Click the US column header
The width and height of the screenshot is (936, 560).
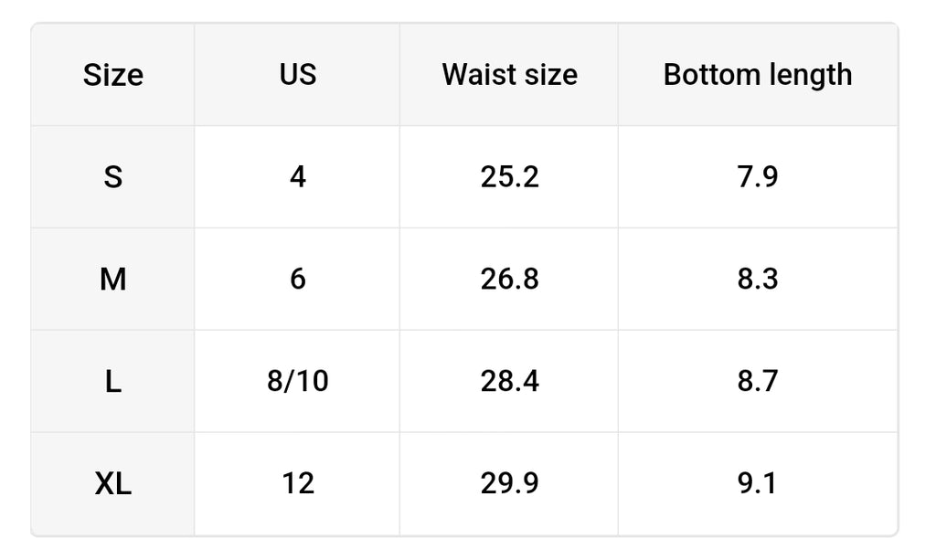[x=297, y=75]
